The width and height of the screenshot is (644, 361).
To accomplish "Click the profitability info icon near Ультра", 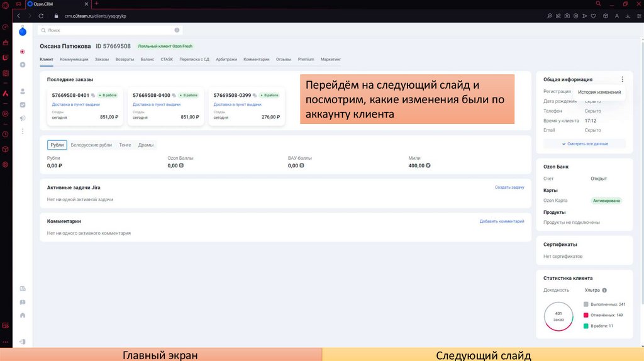I will pos(604,290).
